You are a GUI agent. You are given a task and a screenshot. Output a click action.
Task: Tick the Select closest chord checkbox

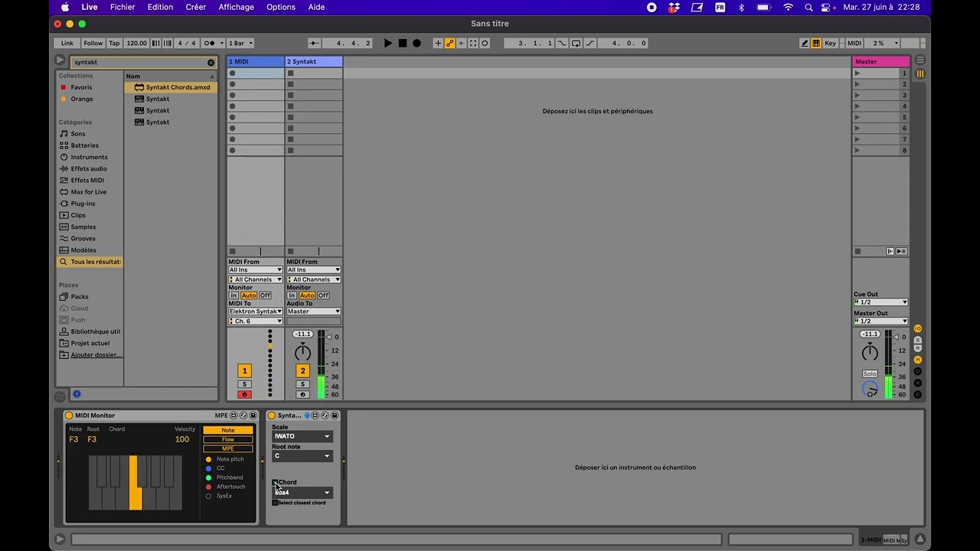(x=276, y=503)
